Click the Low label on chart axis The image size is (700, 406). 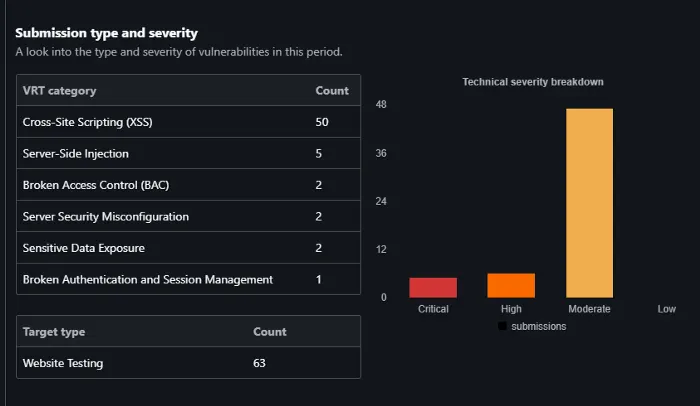[x=667, y=309]
